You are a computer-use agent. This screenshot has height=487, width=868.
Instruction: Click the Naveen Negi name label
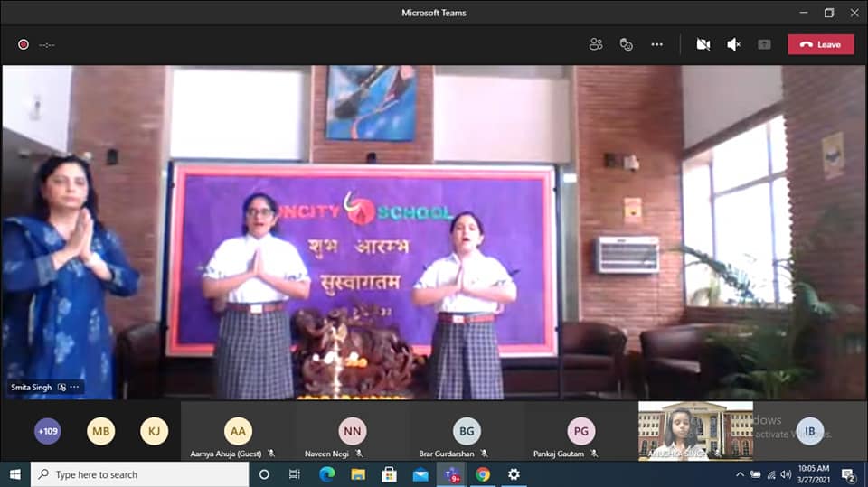tap(326, 454)
